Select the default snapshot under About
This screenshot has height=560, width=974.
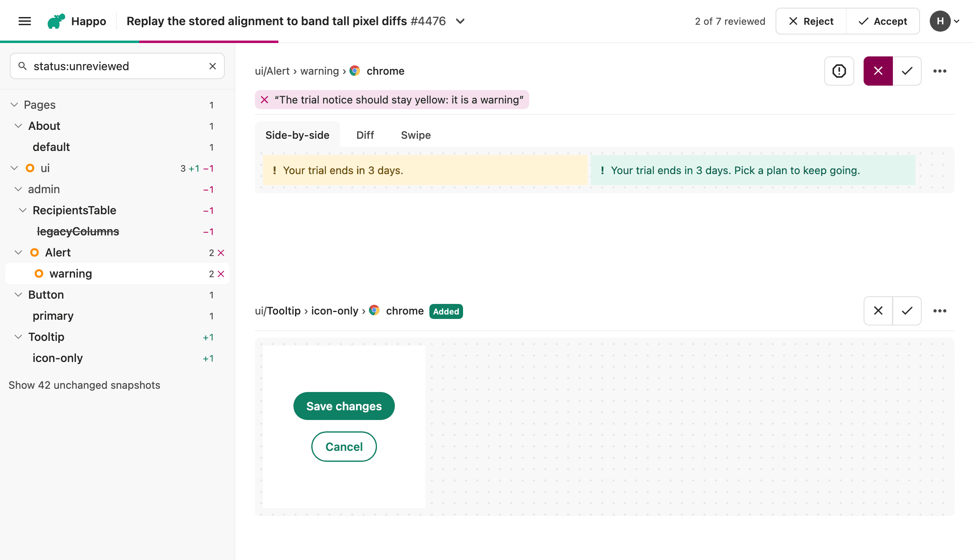(x=117, y=147)
